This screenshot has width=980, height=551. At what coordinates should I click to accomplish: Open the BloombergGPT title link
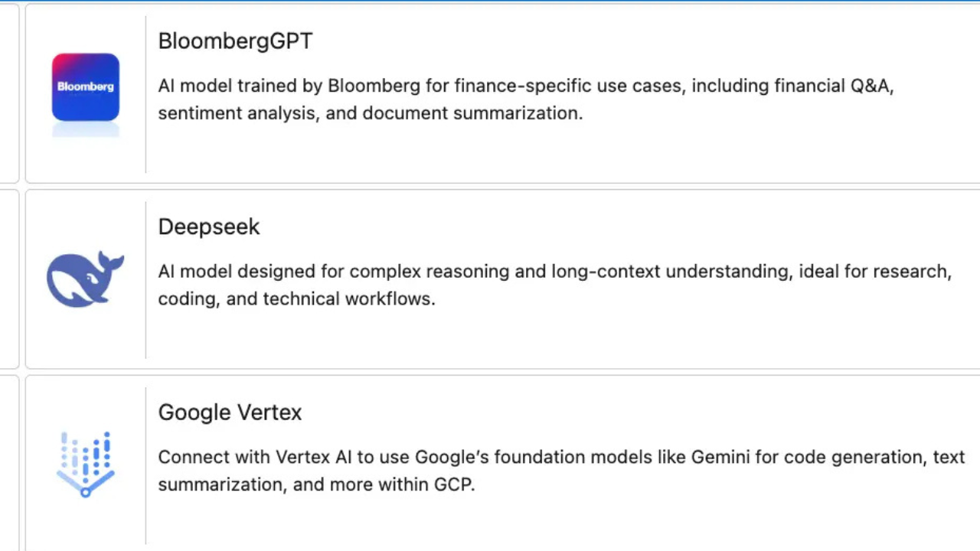coord(235,41)
